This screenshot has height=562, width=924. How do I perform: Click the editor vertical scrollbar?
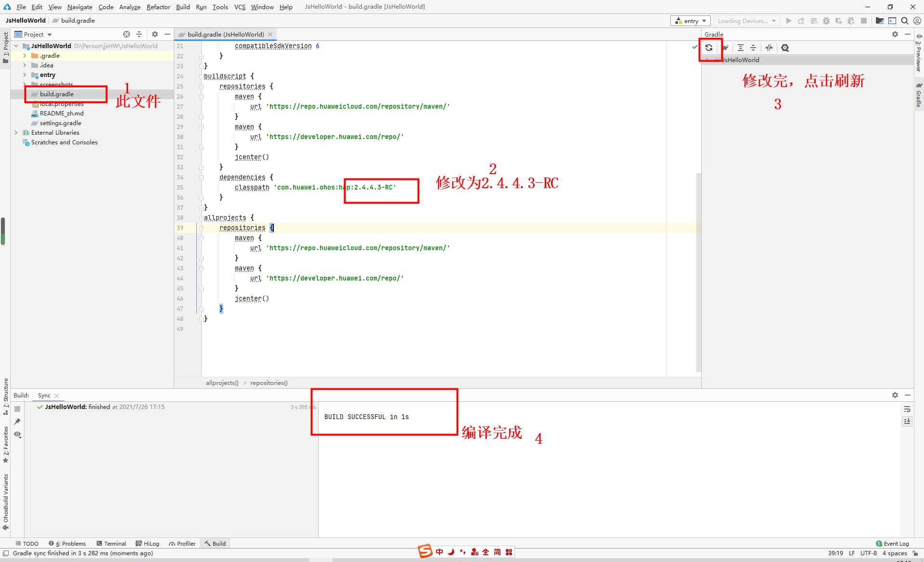[x=698, y=272]
